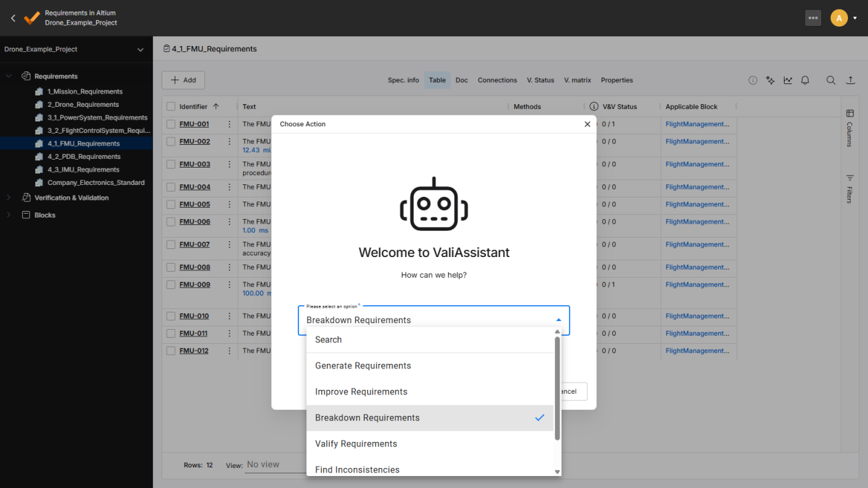Open FlightManagement block link for FMU-001
Image resolution: width=868 pixels, height=488 pixels.
[697, 124]
